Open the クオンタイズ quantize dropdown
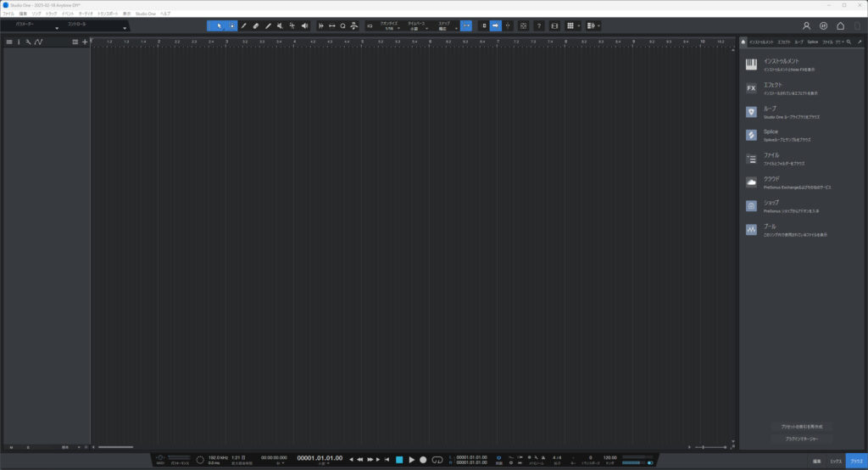868x470 pixels. coord(388,26)
